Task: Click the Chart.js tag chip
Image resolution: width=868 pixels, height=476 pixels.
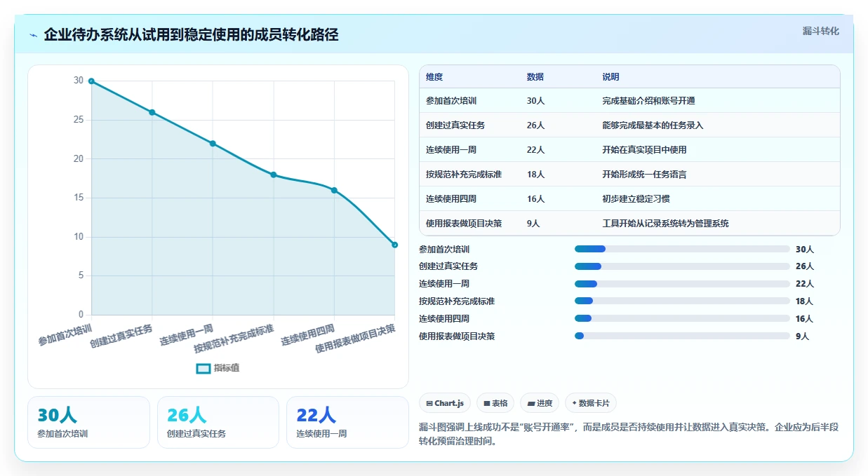Action: tap(445, 403)
